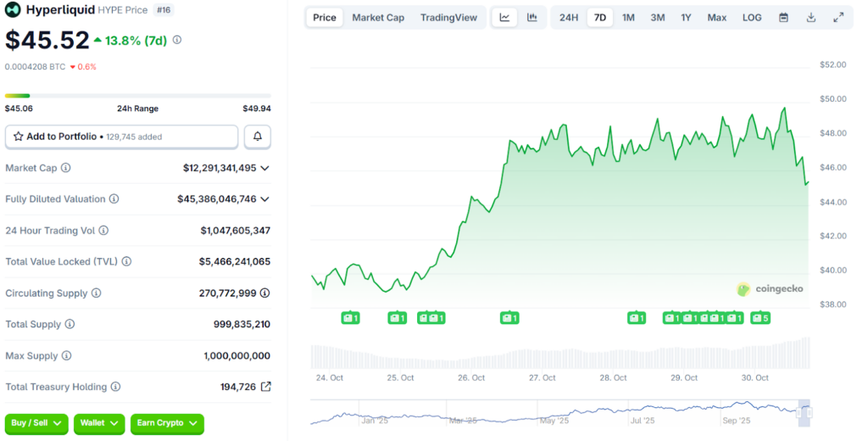Open the Buy / Sell dropdown
Viewport: 868px width, 441px height.
37,423
